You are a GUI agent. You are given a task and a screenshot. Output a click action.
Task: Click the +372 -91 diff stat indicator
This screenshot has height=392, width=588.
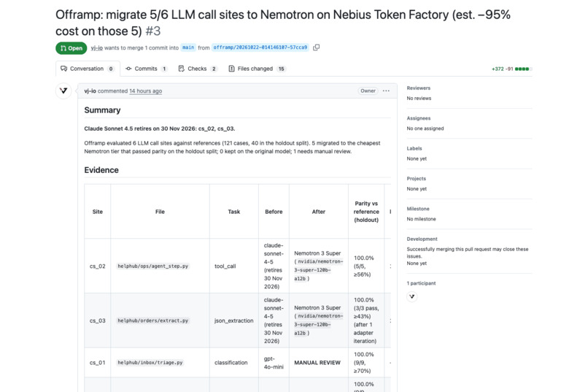(x=511, y=69)
